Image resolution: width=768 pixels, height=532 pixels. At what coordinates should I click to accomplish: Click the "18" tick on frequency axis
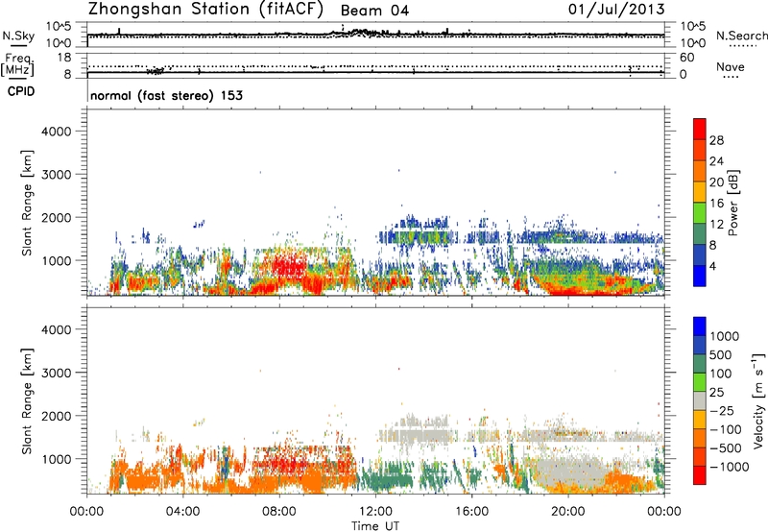pos(64,58)
